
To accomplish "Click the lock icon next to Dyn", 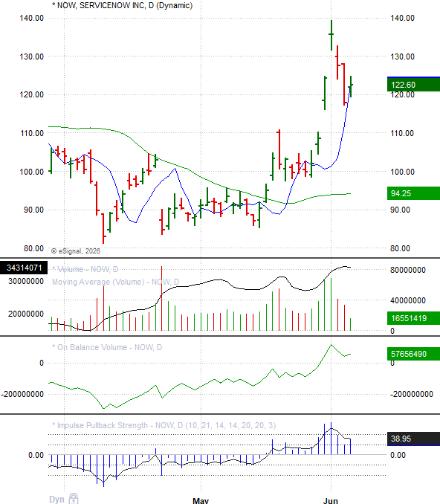I will click(74, 499).
